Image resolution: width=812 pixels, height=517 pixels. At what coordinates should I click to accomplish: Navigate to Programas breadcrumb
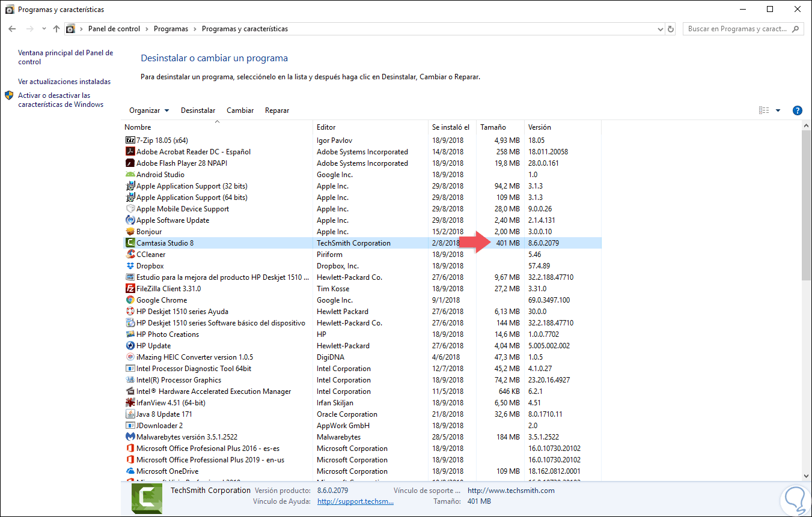tap(171, 29)
